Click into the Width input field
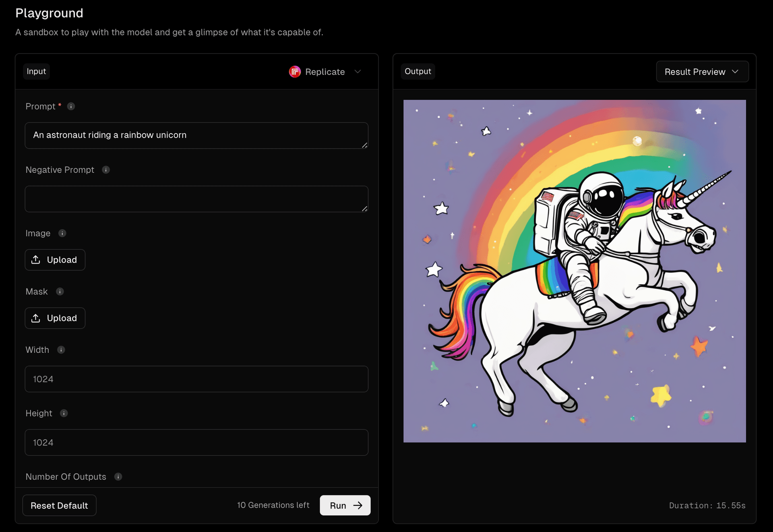 tap(196, 379)
